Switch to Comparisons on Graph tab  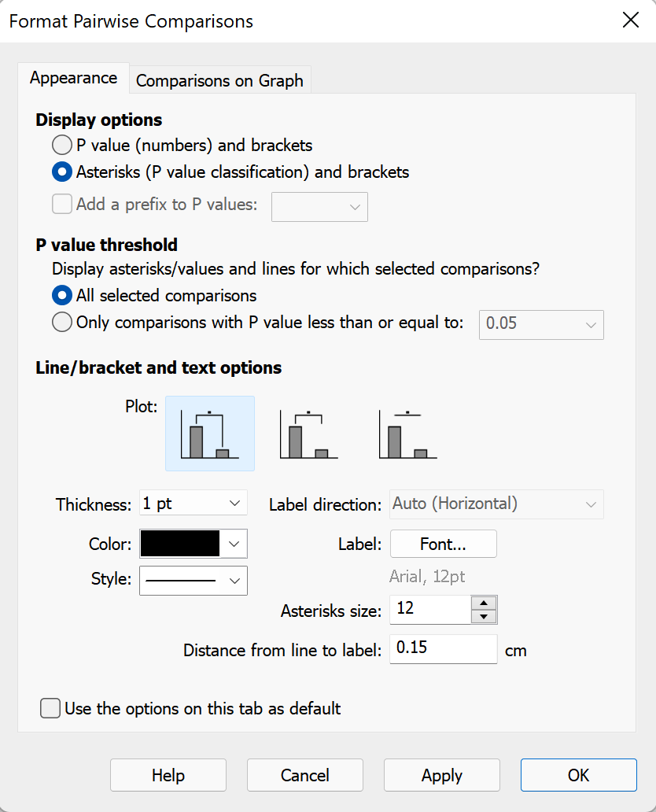coord(219,80)
